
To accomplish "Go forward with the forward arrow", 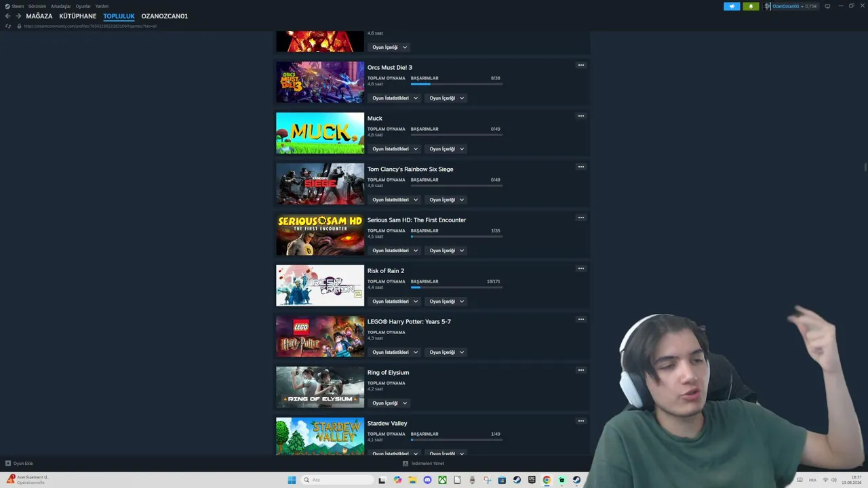I will pyautogui.click(x=18, y=16).
